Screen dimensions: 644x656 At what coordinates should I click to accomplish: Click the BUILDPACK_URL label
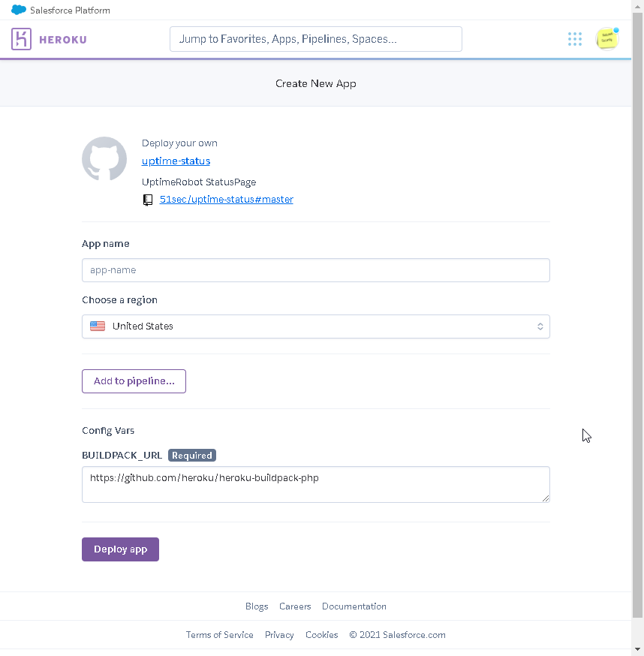tap(122, 455)
